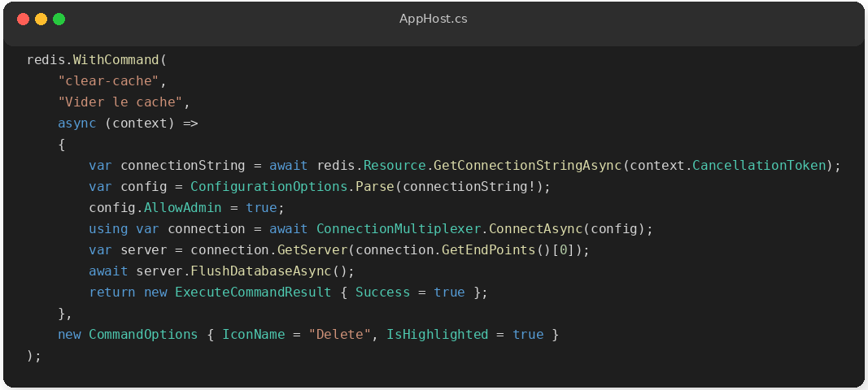Screen dimensions: 868x390
Task: Click the FlushDatabaseAsync method call
Action: pyautogui.click(x=261, y=271)
